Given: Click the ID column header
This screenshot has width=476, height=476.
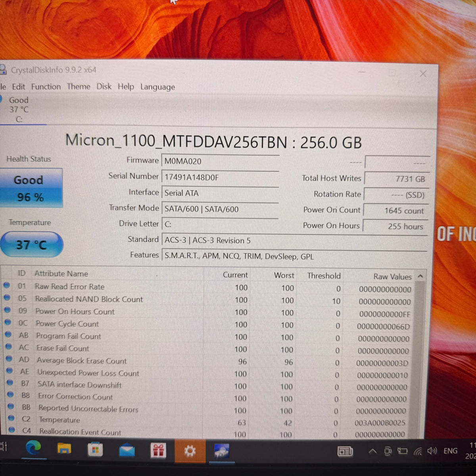Looking at the screenshot, I should [x=21, y=273].
